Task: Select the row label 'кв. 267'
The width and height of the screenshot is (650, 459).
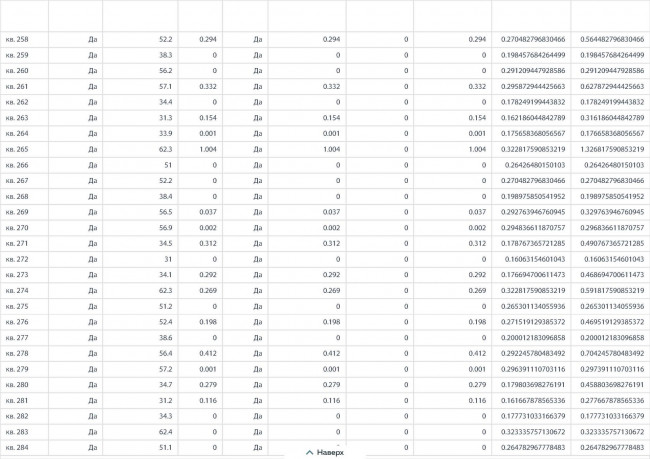Action: coord(17,181)
